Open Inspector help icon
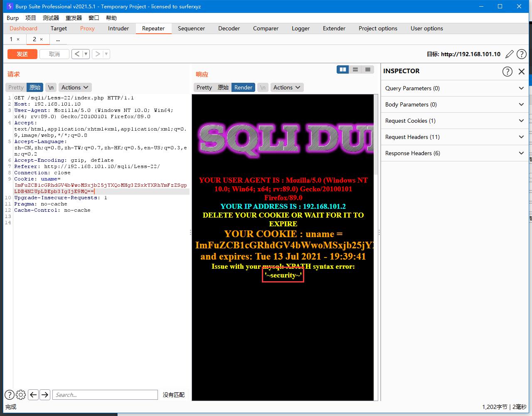532x416 pixels. [507, 71]
